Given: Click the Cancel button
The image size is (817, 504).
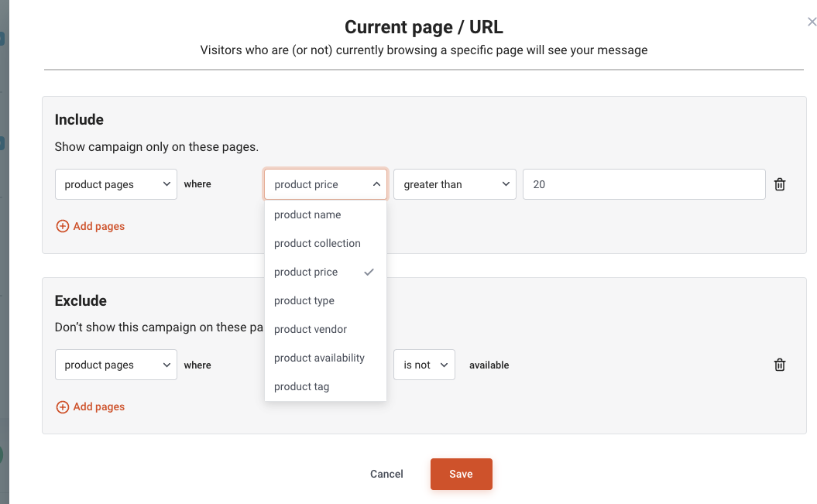Looking at the screenshot, I should tap(386, 474).
